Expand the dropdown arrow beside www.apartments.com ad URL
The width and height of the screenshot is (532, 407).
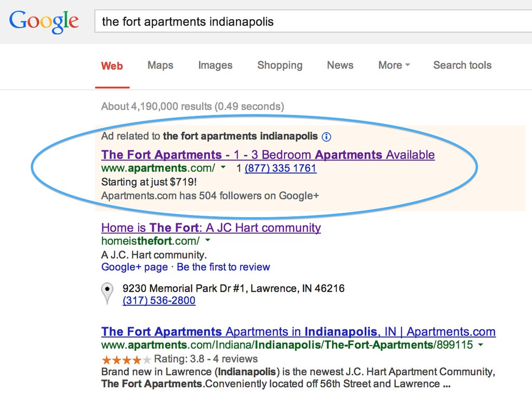(223, 167)
